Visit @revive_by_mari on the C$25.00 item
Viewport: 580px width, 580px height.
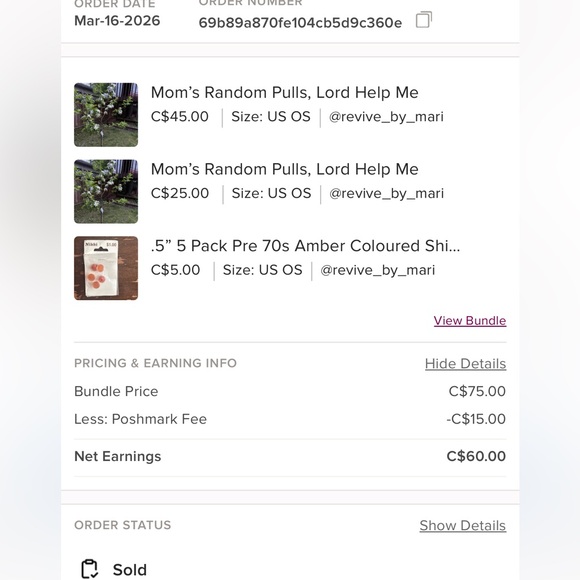[386, 193]
